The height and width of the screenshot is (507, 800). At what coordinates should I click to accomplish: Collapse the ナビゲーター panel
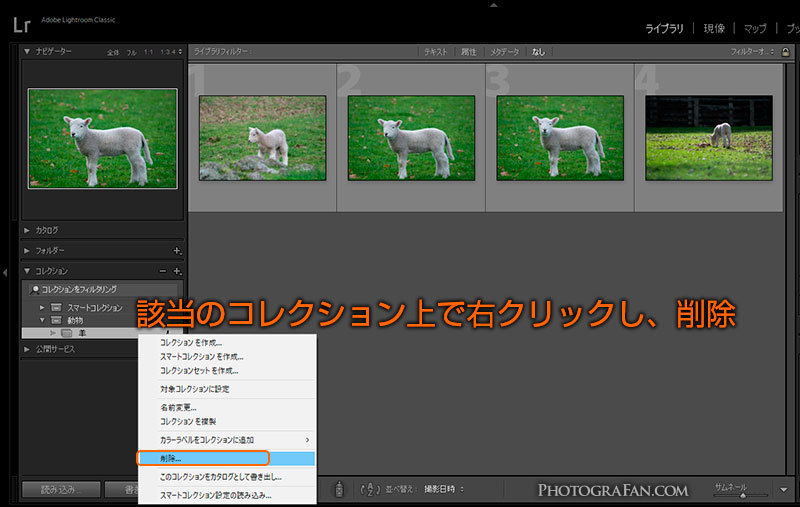[x=27, y=51]
